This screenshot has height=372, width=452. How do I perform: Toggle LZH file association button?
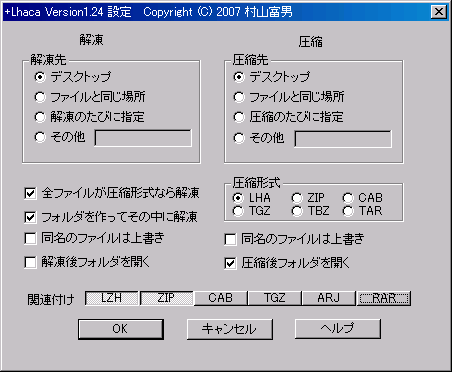[112, 298]
